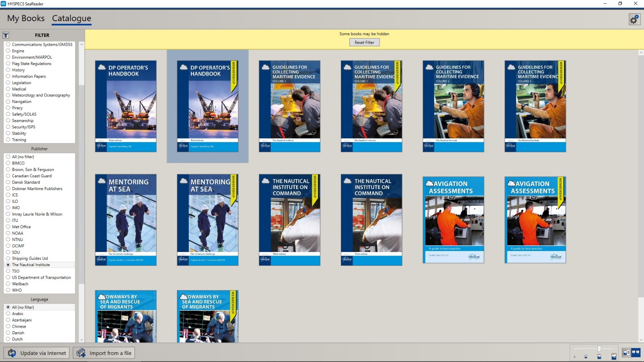The image size is (644, 362).
Task: Select Safety/SOLAS category radio
Action: (8, 114)
